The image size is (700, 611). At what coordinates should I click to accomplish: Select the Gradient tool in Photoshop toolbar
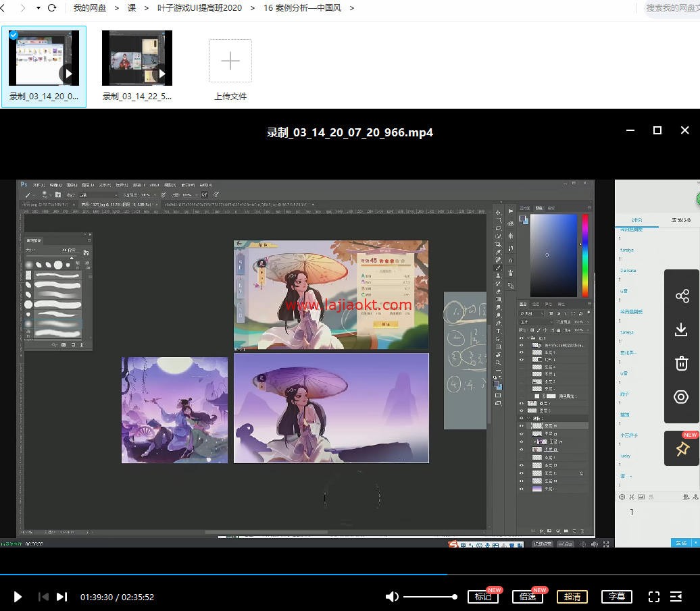click(498, 299)
